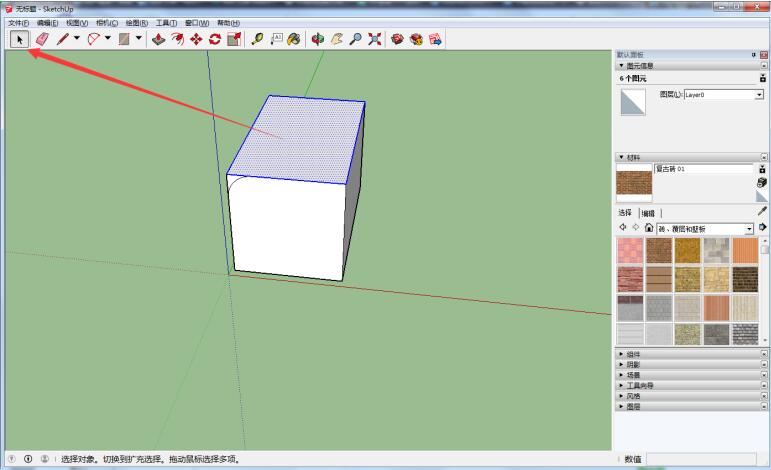This screenshot has height=470, width=771.
Task: Select the Rotate tool
Action: [x=214, y=39]
